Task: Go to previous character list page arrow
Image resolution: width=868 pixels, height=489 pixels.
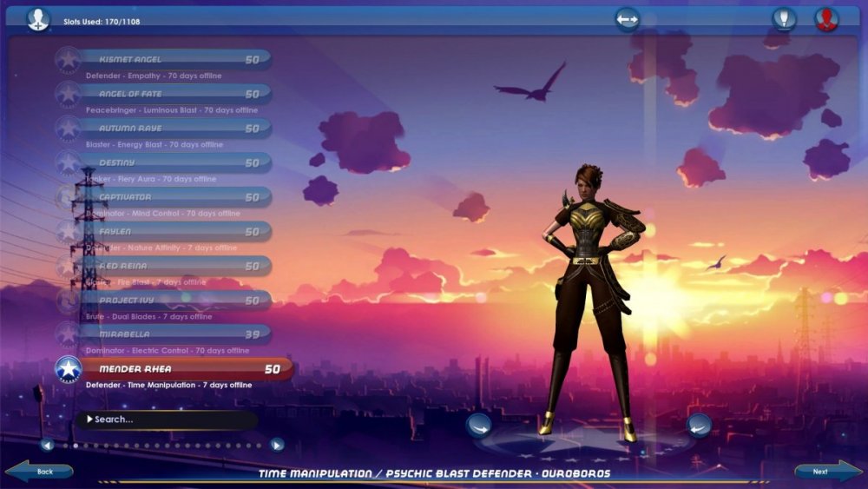Action: point(48,446)
